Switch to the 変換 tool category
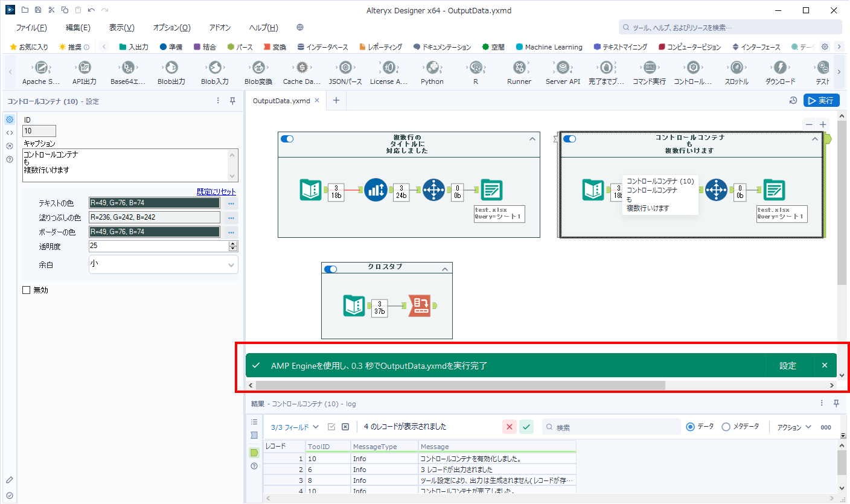 (x=275, y=46)
